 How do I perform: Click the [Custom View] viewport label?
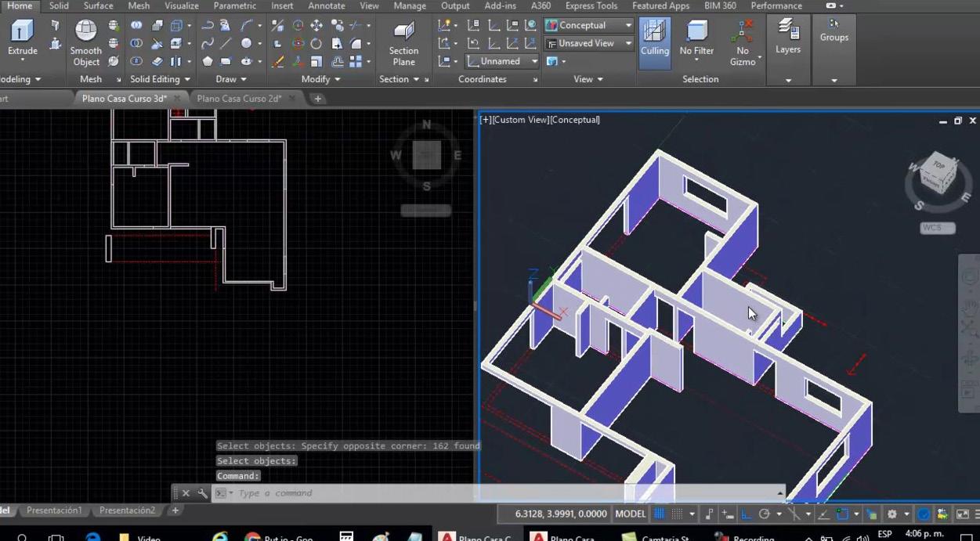point(521,120)
